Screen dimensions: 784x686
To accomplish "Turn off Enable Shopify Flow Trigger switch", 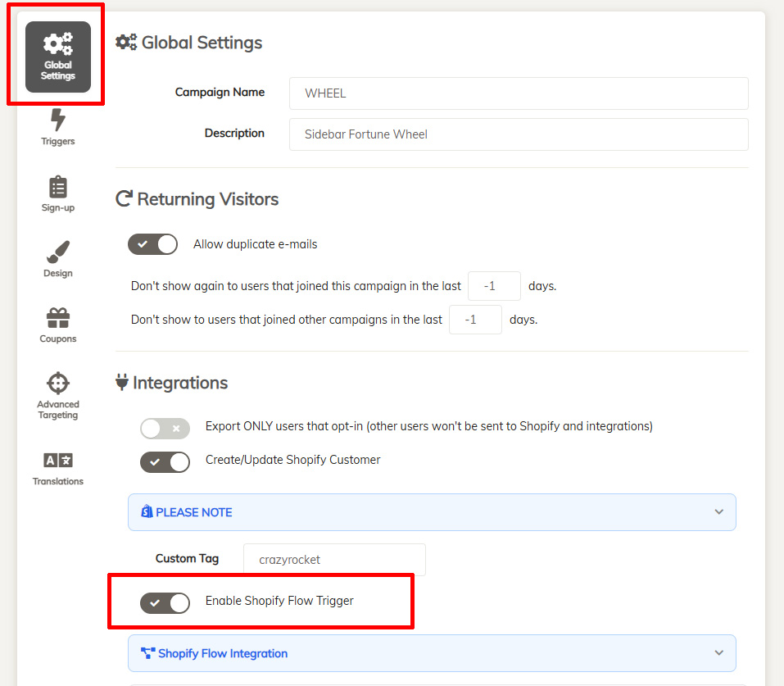I will click(165, 602).
